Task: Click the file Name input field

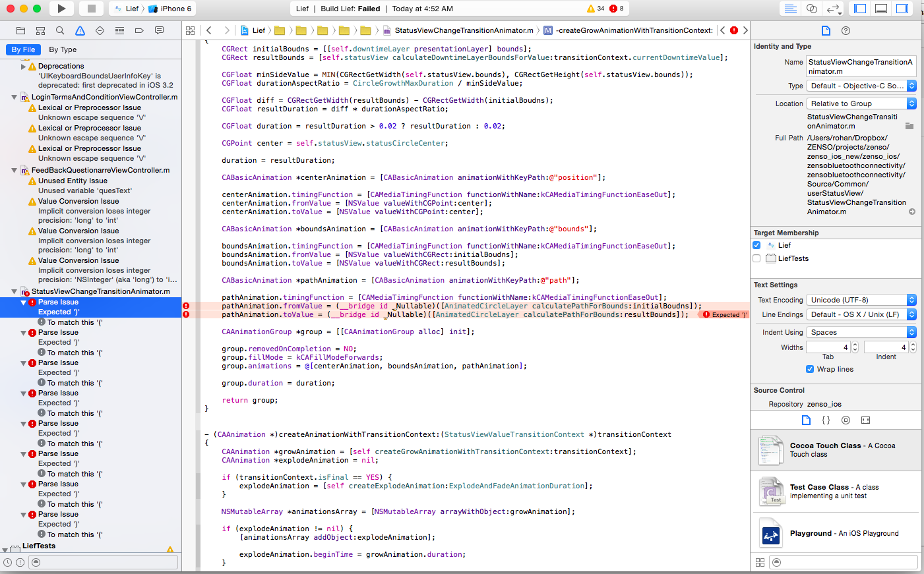Action: pyautogui.click(x=861, y=67)
